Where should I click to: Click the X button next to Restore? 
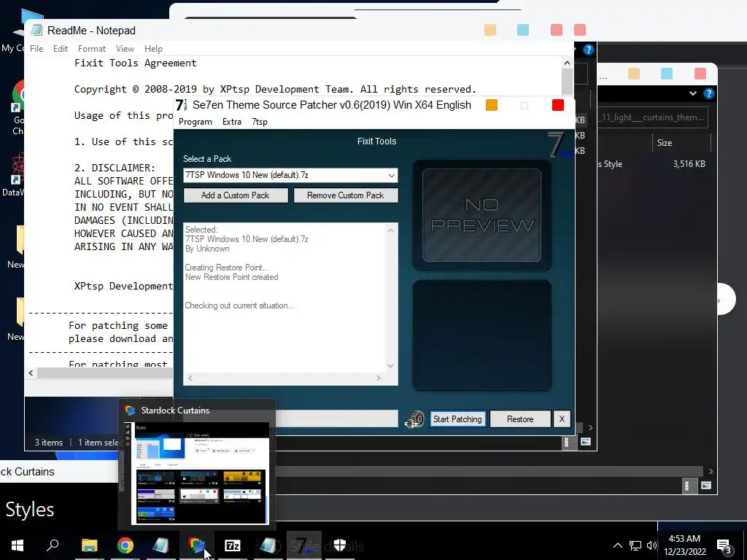562,419
